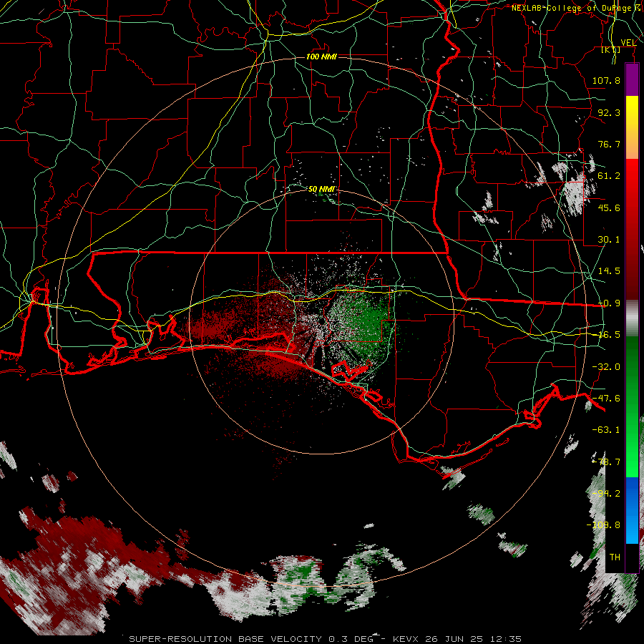
Task: Click the 45.6 velocity scale value
Action: point(609,208)
